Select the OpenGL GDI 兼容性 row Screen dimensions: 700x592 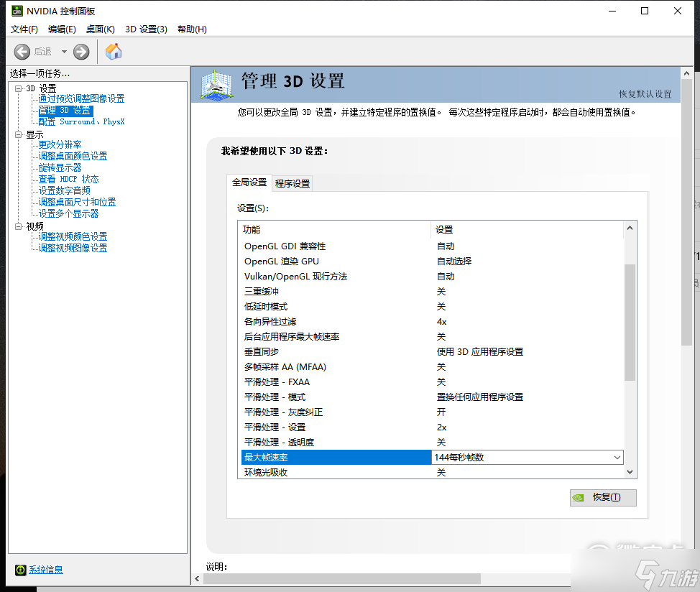pos(430,246)
